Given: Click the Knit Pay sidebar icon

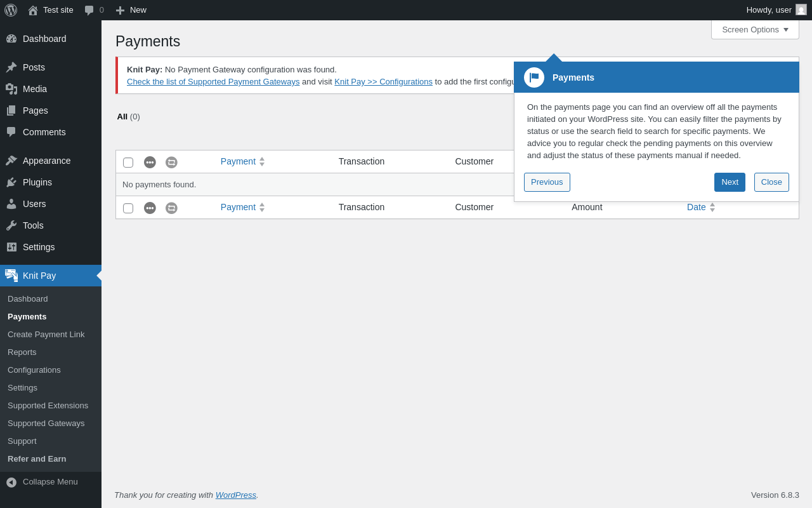Looking at the screenshot, I should click(11, 276).
